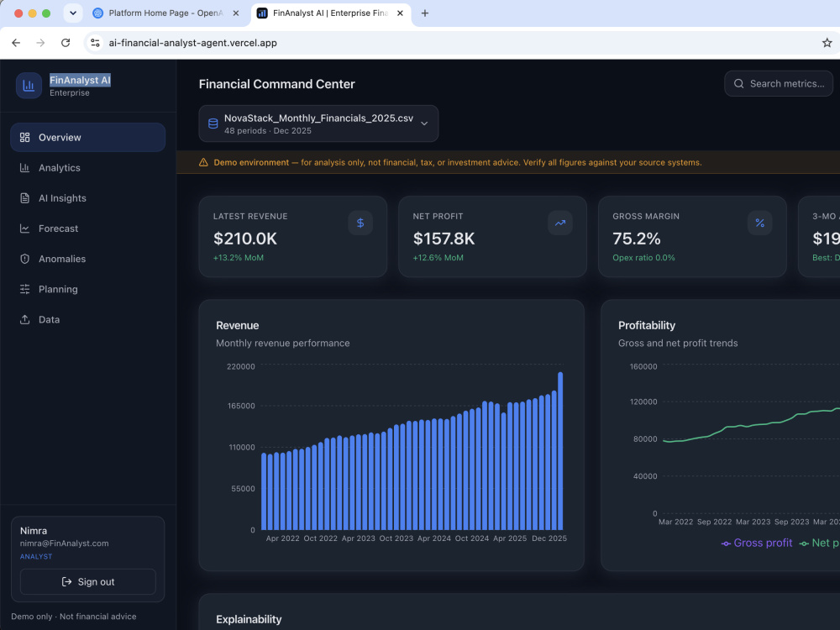Click the green net profit trend line
The width and height of the screenshot is (840, 630).
(751, 425)
